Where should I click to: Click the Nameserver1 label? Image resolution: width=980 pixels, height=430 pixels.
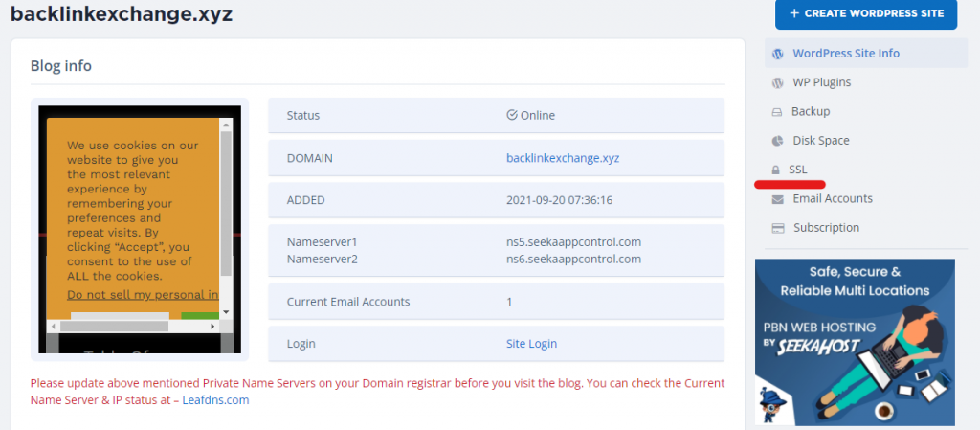pyautogui.click(x=322, y=242)
